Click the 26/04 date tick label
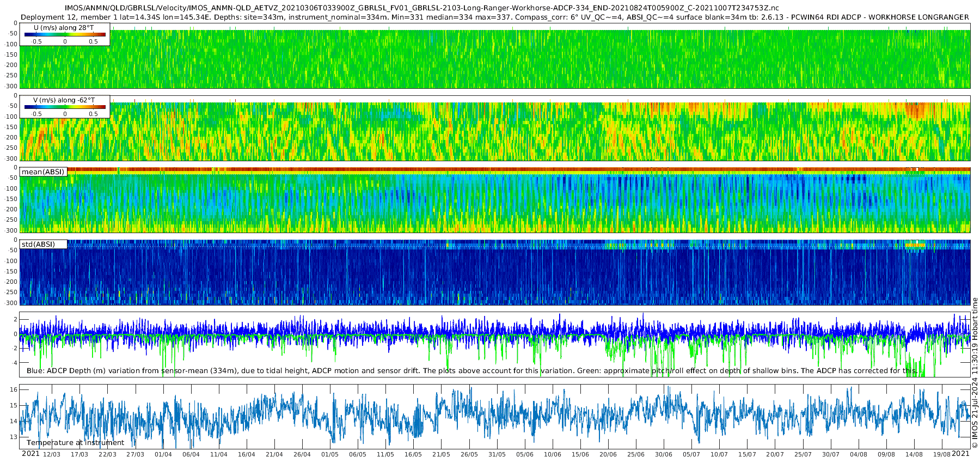This screenshot has height=463, width=980. (x=302, y=454)
